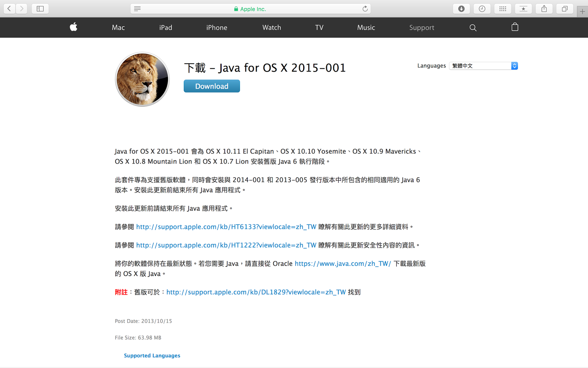The width and height of the screenshot is (588, 368).
Task: Open Safari history clock icon
Action: (x=482, y=9)
